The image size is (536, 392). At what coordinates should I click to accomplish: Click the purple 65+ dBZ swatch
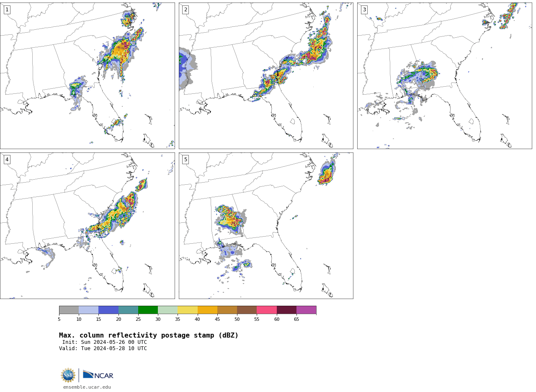click(x=306, y=310)
